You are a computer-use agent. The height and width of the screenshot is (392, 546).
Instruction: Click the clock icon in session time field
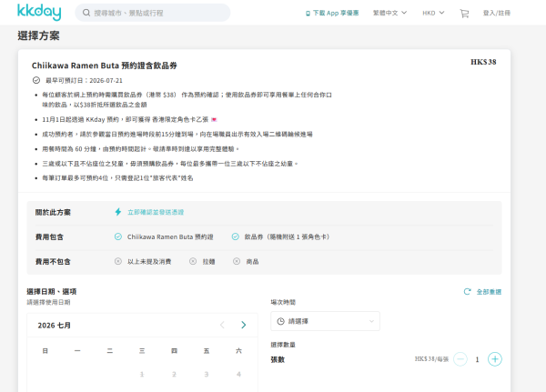coord(280,321)
